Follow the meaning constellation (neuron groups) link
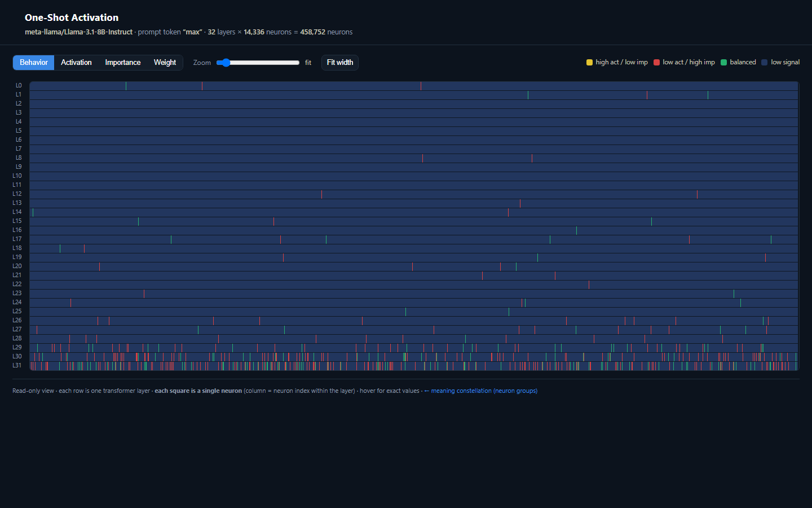The width and height of the screenshot is (812, 508). [480, 391]
